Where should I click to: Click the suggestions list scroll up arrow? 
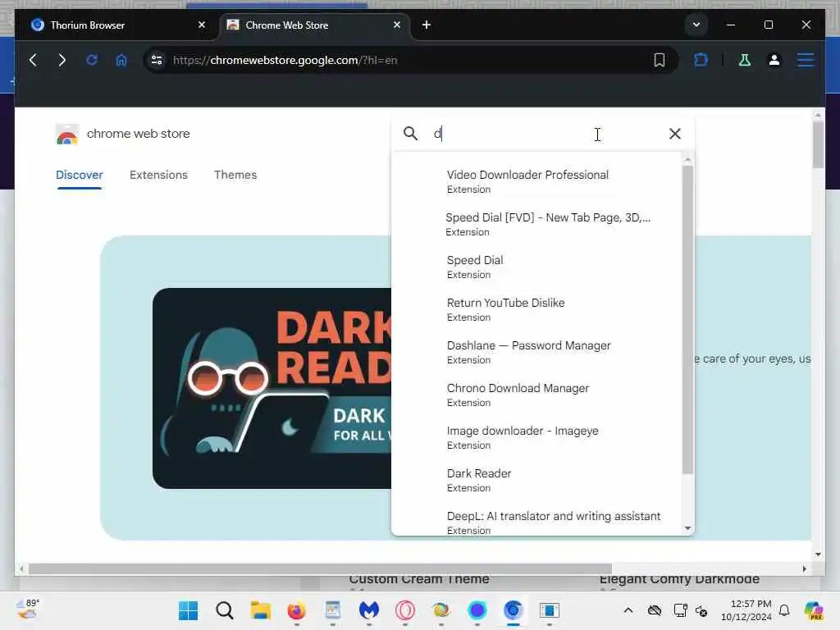point(688,160)
